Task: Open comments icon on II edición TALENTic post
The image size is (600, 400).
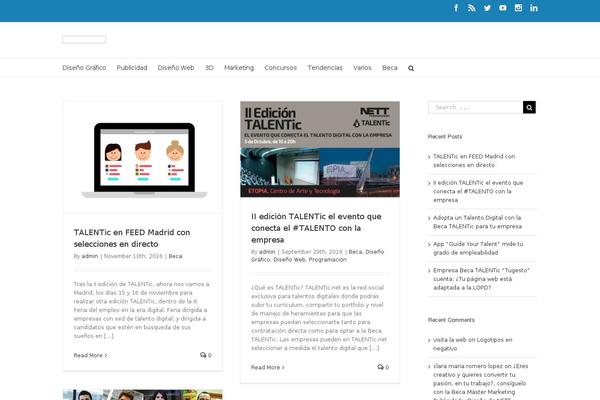Action: coord(383,367)
